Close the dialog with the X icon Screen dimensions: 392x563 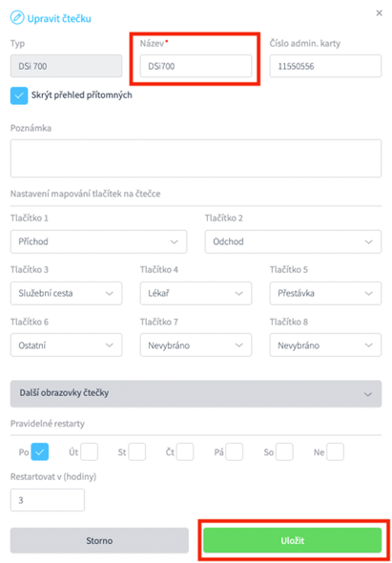(379, 13)
